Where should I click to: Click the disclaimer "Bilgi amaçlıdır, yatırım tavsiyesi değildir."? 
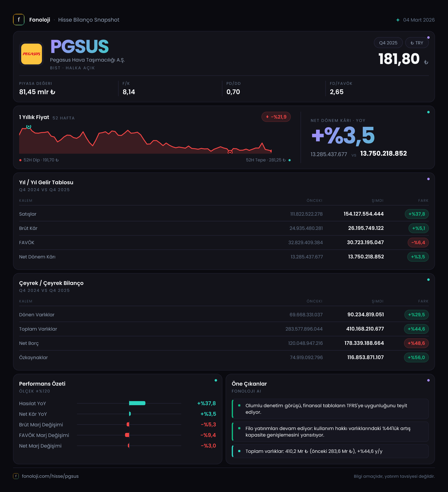click(x=394, y=476)
